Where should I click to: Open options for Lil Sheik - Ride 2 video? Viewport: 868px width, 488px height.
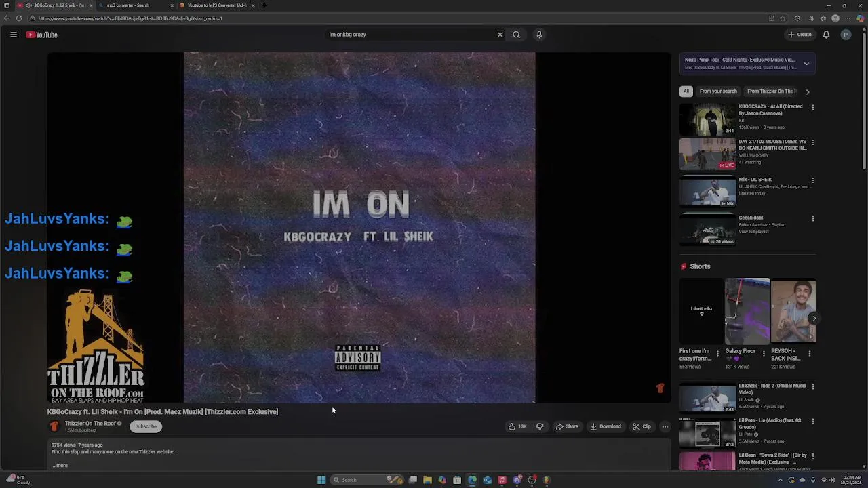tap(812, 386)
